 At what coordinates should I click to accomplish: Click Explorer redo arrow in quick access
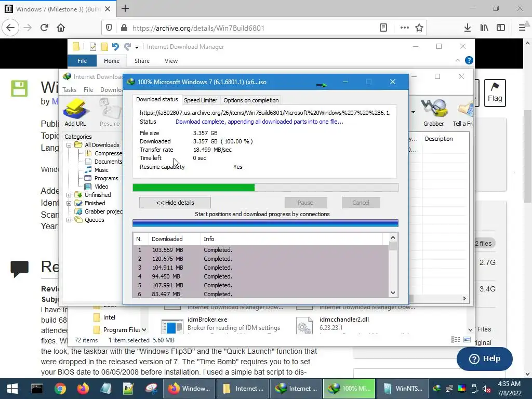coord(127,46)
